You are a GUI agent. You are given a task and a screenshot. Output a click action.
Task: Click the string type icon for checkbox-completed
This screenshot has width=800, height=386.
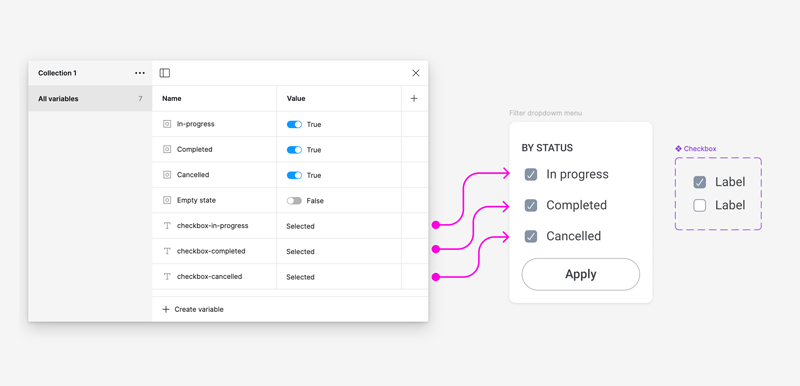[167, 251]
